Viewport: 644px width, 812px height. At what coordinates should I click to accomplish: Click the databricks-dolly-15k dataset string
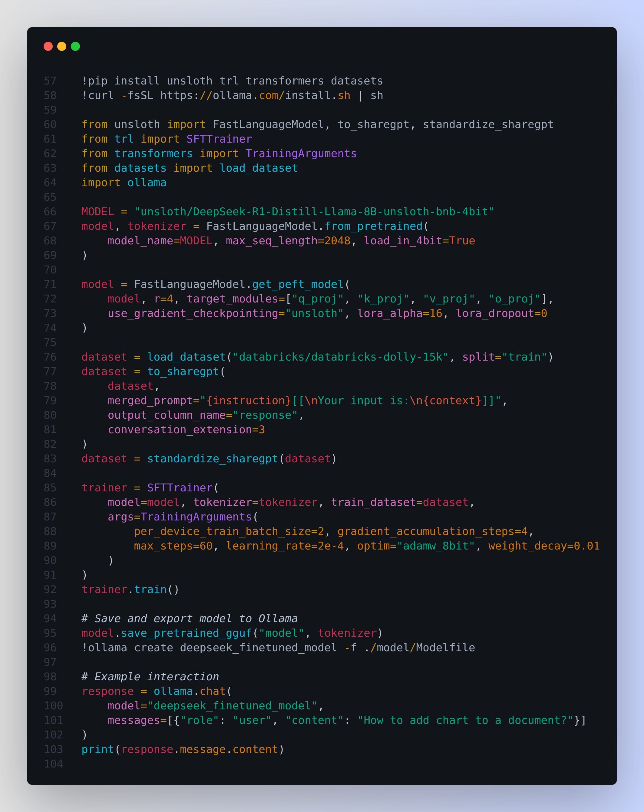[340, 357]
